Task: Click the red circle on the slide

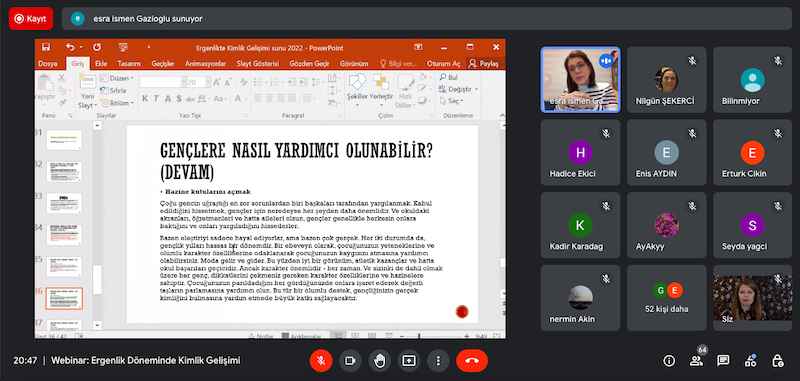Action: tap(462, 311)
